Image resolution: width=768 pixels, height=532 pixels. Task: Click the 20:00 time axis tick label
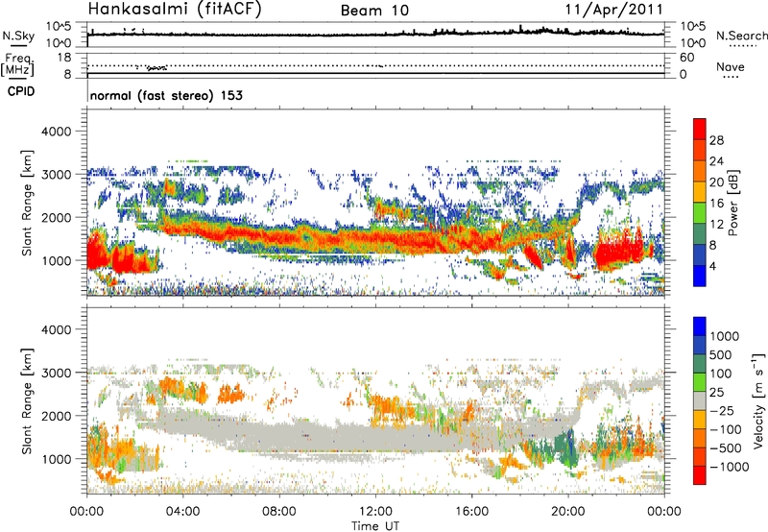point(568,512)
